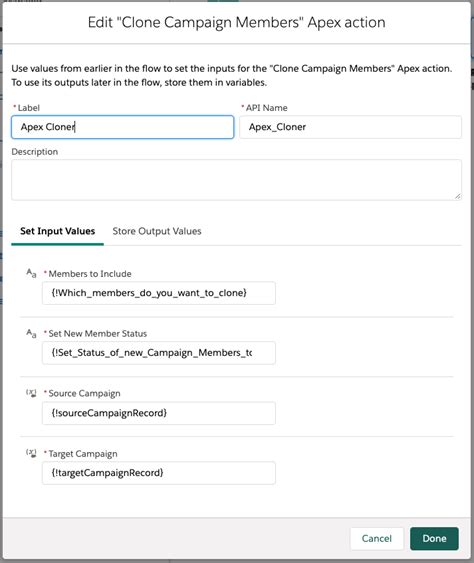Click the dialog title Edit Clone Campaign Members
Screen dimensions: 474x563
[x=237, y=22]
